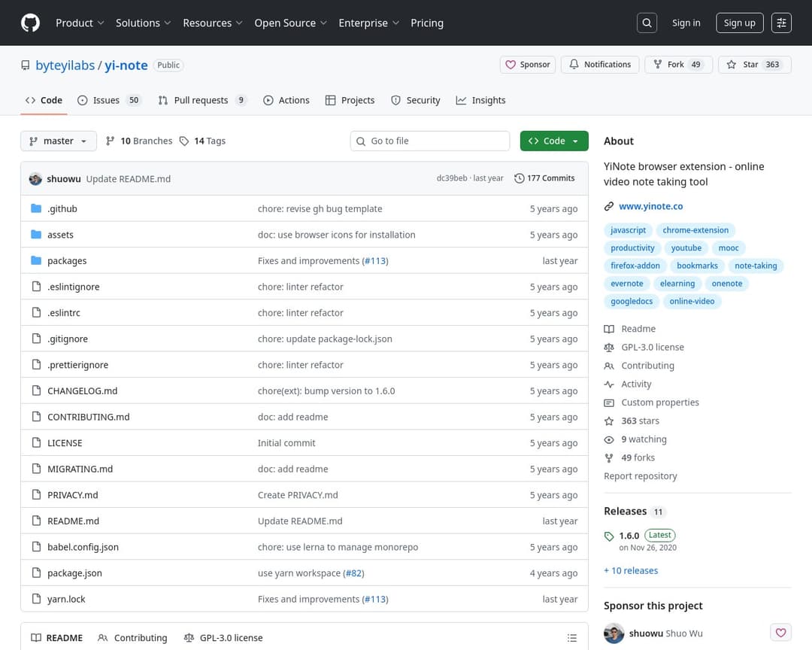
Task: Expand the Product menu in header
Action: pyautogui.click(x=80, y=23)
